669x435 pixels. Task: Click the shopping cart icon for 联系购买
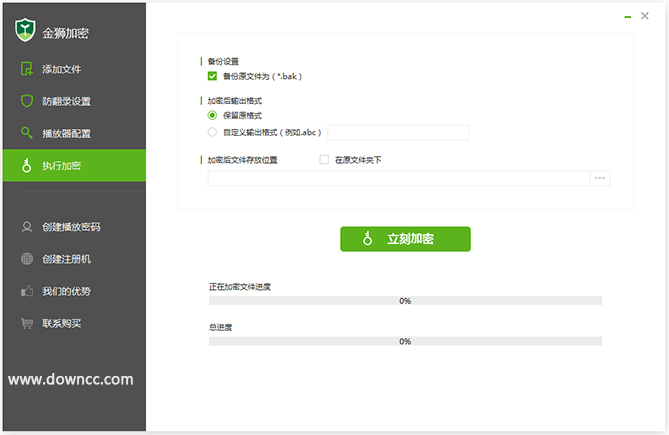click(x=27, y=323)
